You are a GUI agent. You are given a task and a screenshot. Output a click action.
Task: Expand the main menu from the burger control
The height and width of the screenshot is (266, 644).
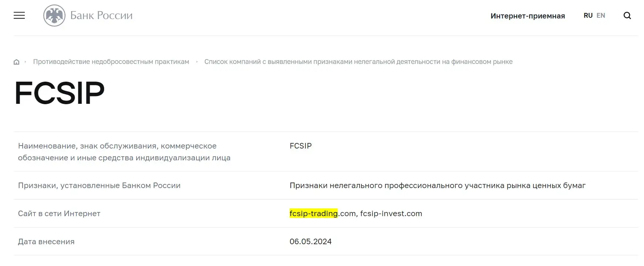coord(18,15)
